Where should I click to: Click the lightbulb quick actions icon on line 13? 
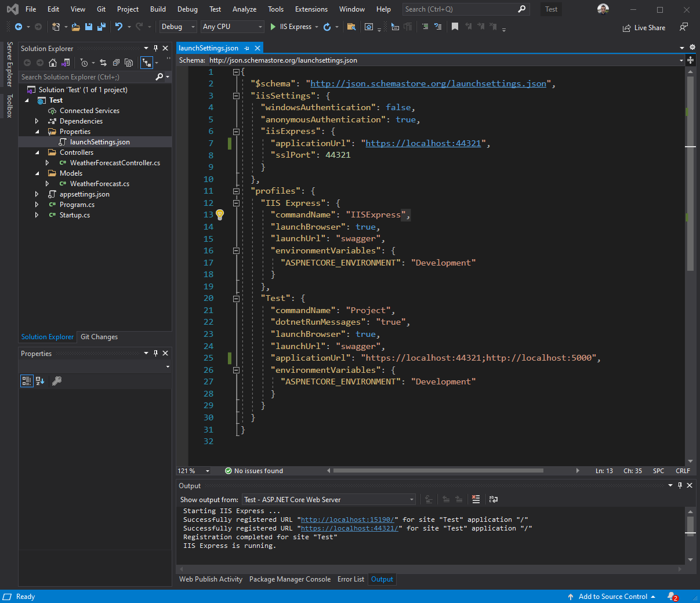click(x=220, y=215)
